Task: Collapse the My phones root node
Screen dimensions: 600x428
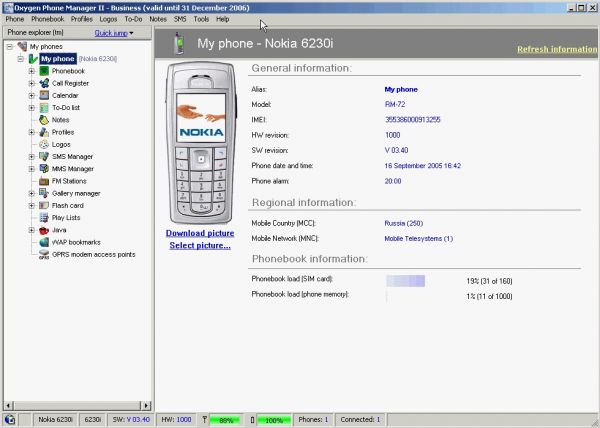Action: 10,47
